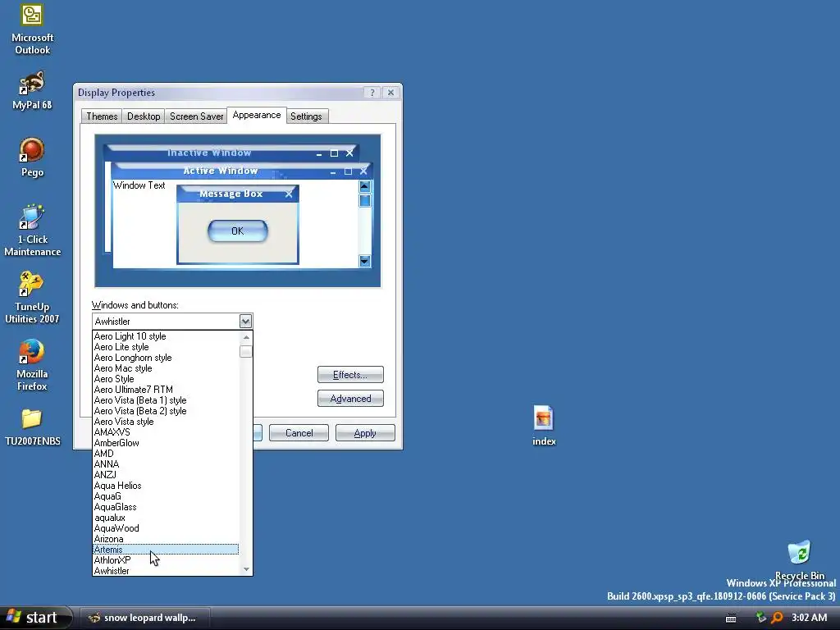Choose Aero Light 10 style from list

click(x=166, y=336)
